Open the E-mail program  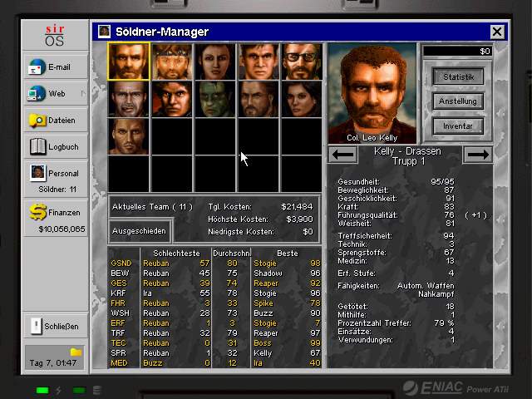click(56, 66)
